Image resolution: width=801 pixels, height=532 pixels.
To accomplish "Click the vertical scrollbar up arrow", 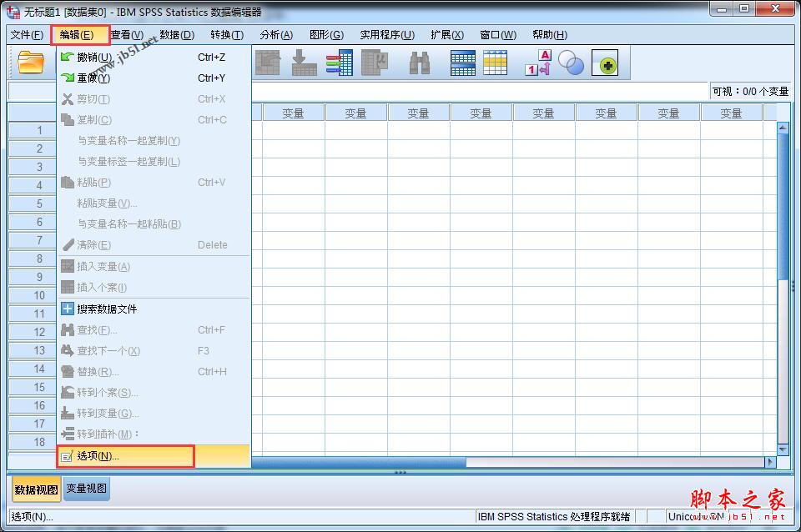I will (x=782, y=128).
